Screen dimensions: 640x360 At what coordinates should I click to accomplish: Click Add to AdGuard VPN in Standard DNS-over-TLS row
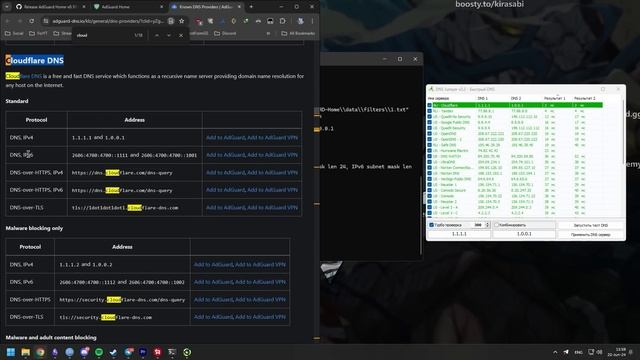[273, 208]
